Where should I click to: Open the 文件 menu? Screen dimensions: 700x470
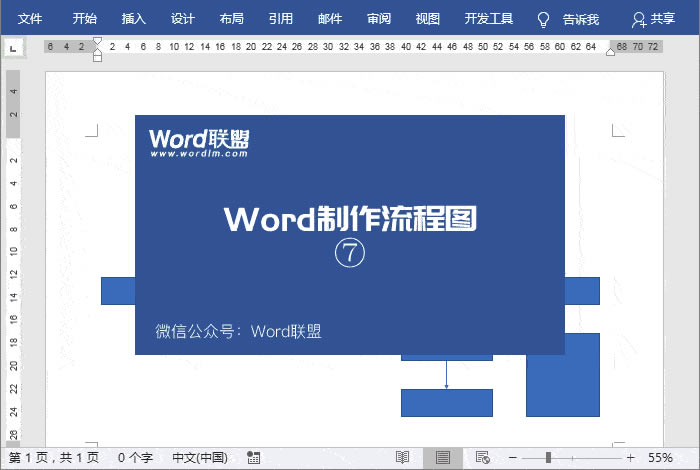(x=30, y=19)
